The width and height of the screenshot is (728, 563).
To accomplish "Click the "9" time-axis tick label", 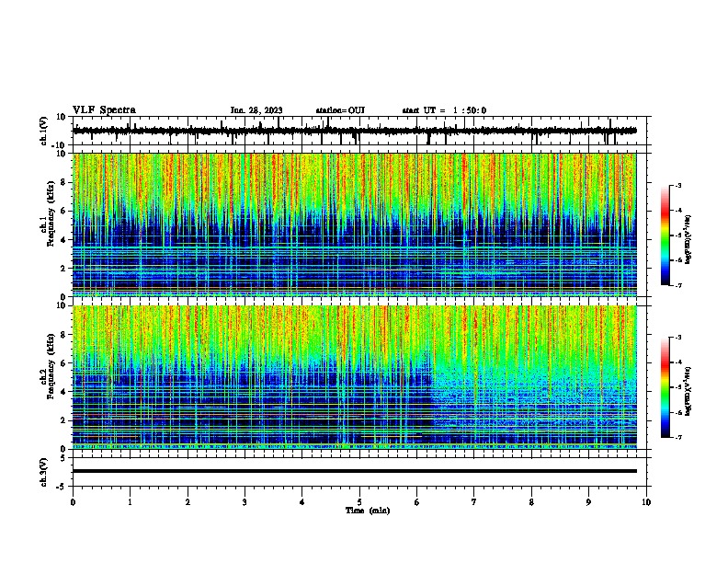I will [588, 502].
